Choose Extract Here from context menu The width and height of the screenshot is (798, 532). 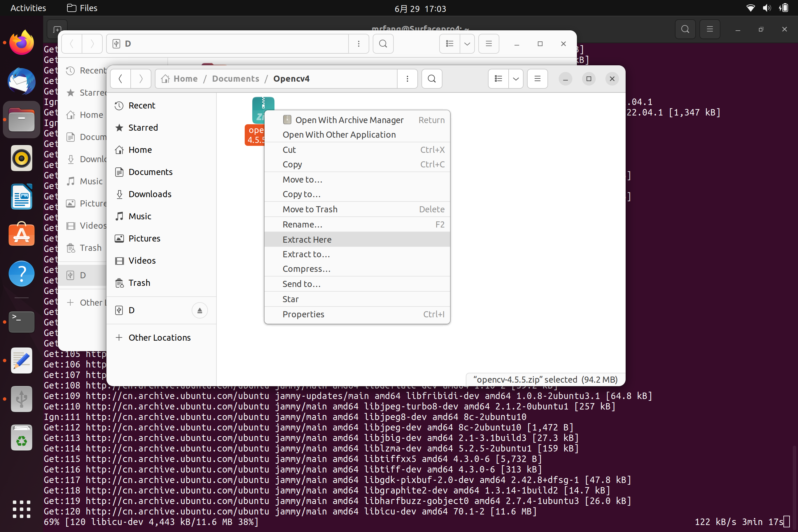[x=357, y=239]
